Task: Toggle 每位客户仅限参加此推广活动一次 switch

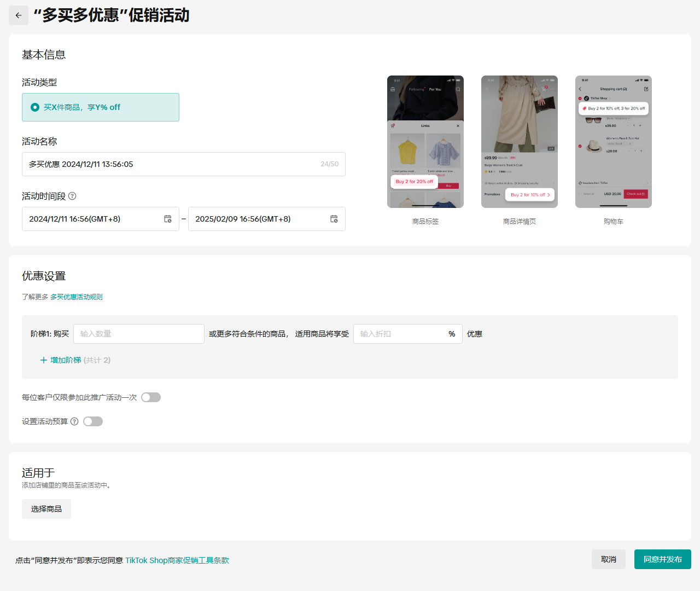Action: (151, 397)
